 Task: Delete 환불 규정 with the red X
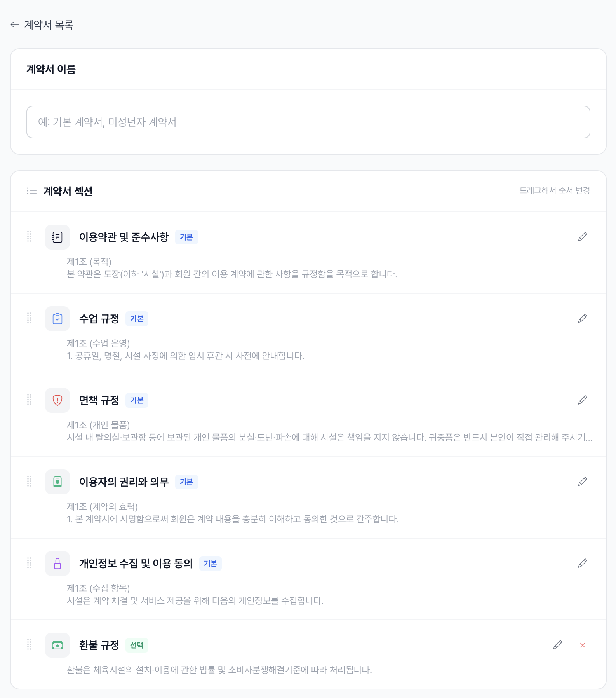[582, 645]
